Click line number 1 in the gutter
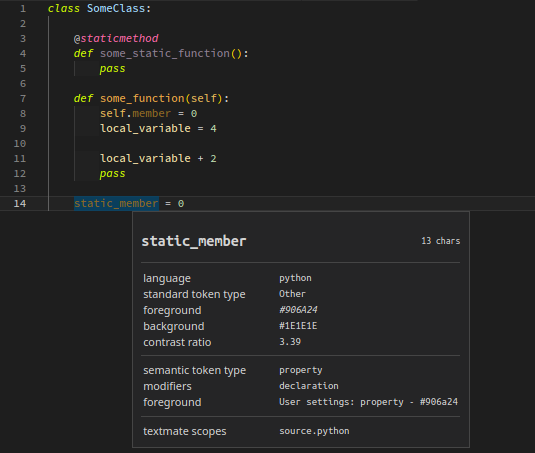The height and width of the screenshot is (453, 535). tap(23, 8)
